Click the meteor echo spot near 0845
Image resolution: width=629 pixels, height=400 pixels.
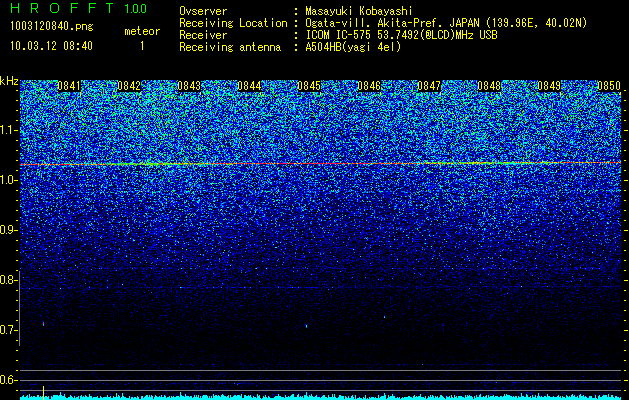(x=306, y=326)
